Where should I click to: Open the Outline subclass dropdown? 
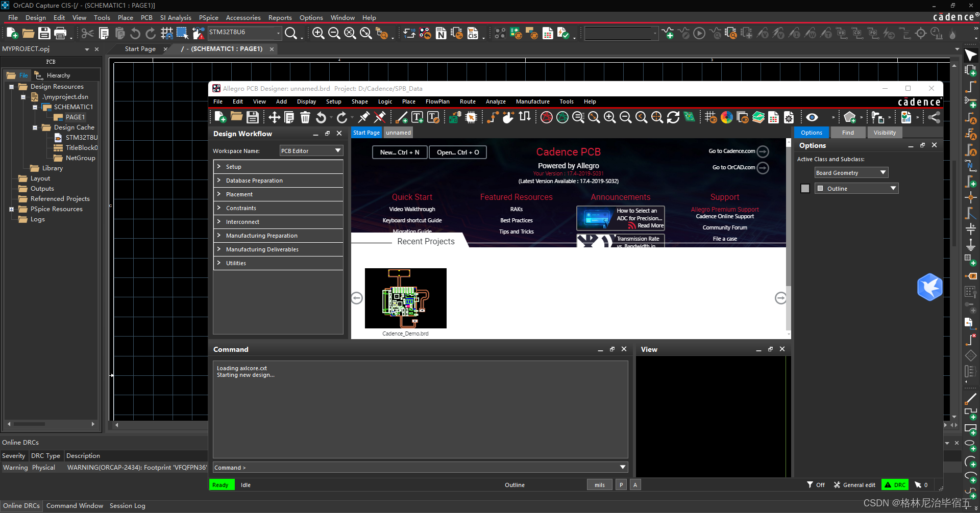tap(856, 189)
